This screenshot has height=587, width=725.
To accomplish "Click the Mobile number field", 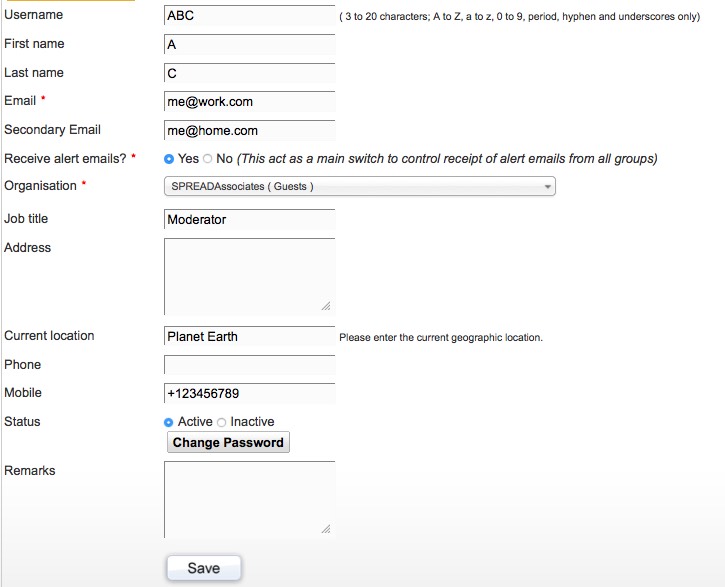I will (250, 394).
